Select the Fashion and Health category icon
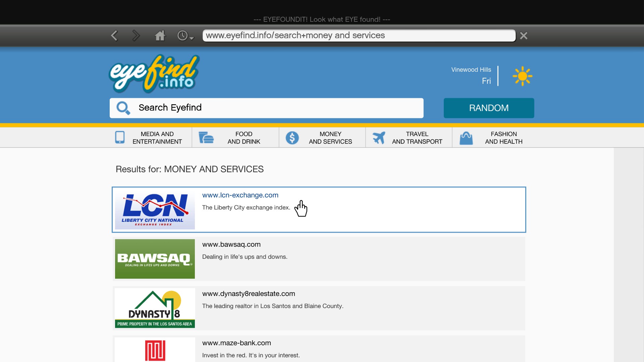 pos(466,137)
